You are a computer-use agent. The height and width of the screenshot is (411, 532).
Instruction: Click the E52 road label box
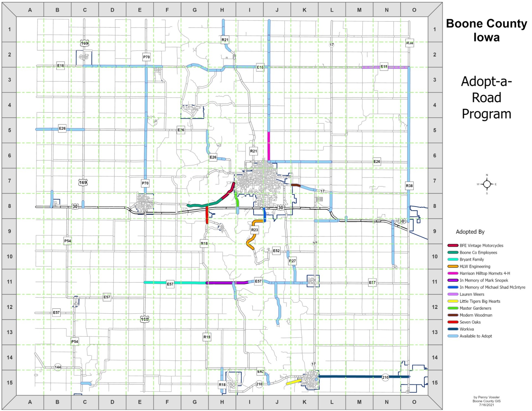coord(276,251)
